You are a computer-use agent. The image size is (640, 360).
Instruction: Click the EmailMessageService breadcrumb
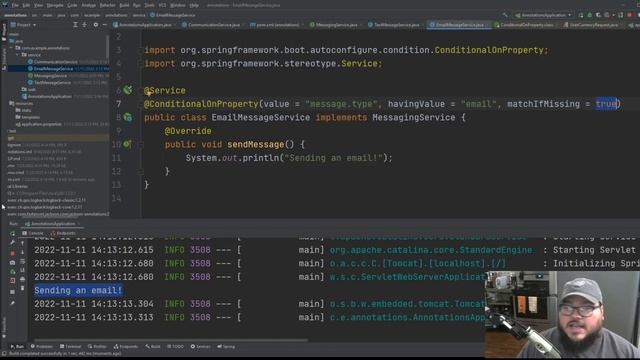[173, 15]
